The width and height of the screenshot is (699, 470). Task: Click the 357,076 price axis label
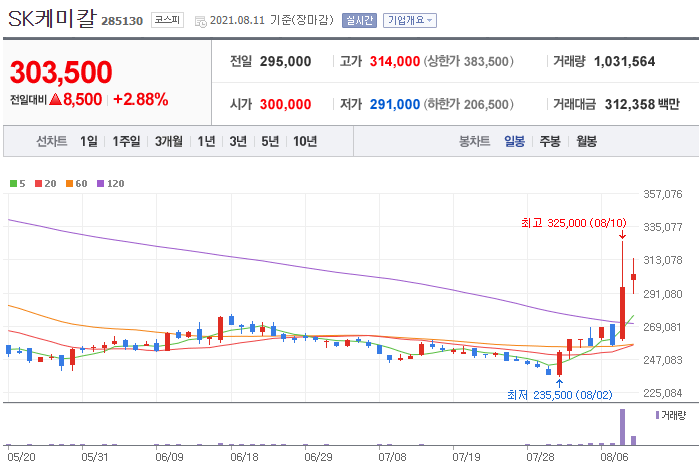click(662, 194)
